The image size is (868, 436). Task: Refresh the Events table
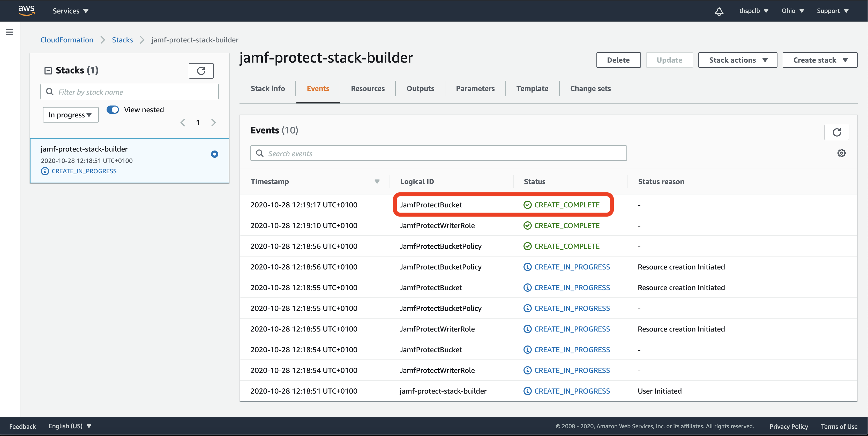pyautogui.click(x=837, y=132)
